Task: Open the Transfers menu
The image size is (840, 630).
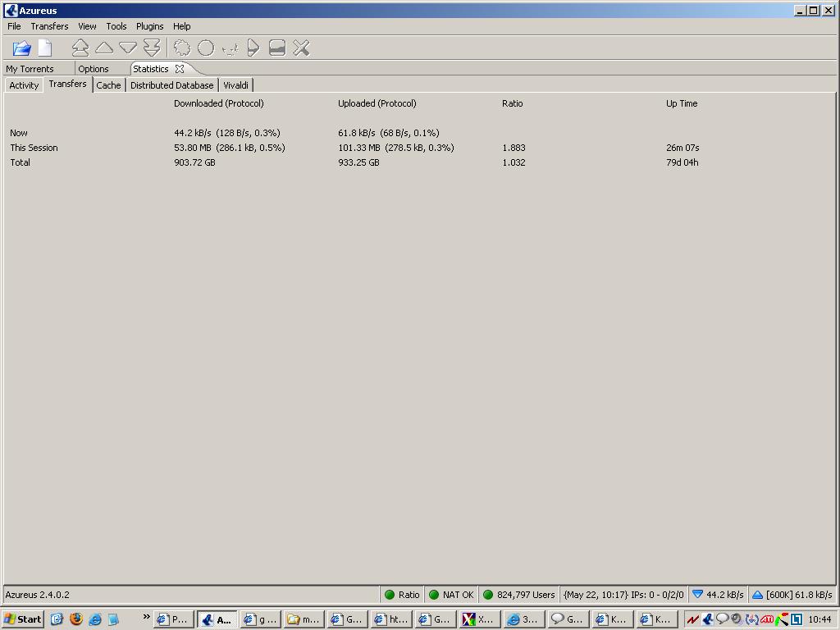Action: click(x=49, y=26)
